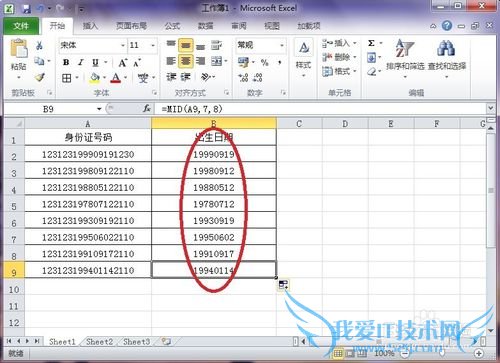Image resolution: width=500 pixels, height=363 pixels.
Task: Open font color dropdown arrow
Action: click(x=125, y=78)
